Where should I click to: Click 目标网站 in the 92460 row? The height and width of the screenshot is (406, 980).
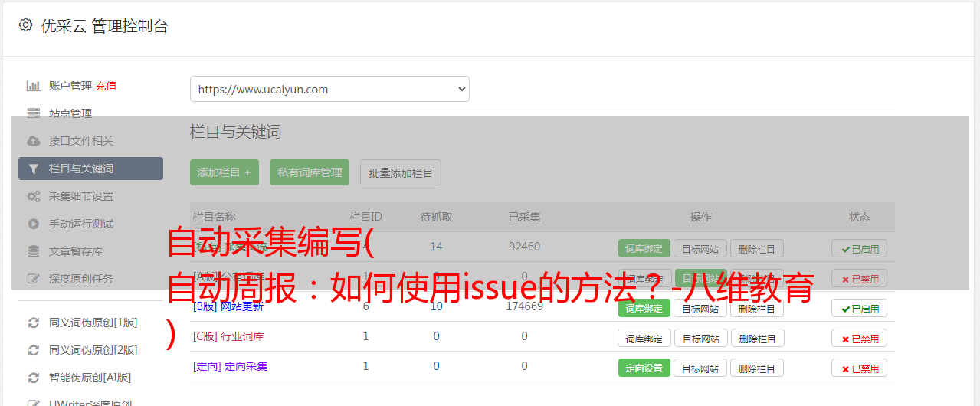pyautogui.click(x=700, y=248)
